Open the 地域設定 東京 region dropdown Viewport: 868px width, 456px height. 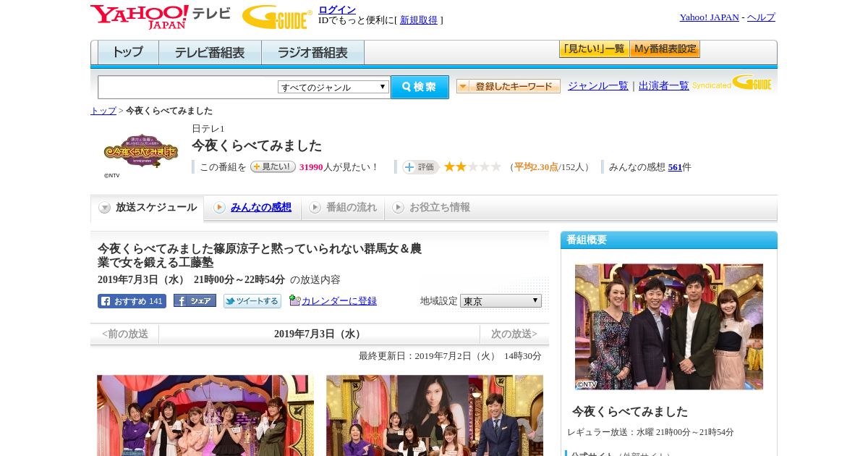tap(501, 300)
